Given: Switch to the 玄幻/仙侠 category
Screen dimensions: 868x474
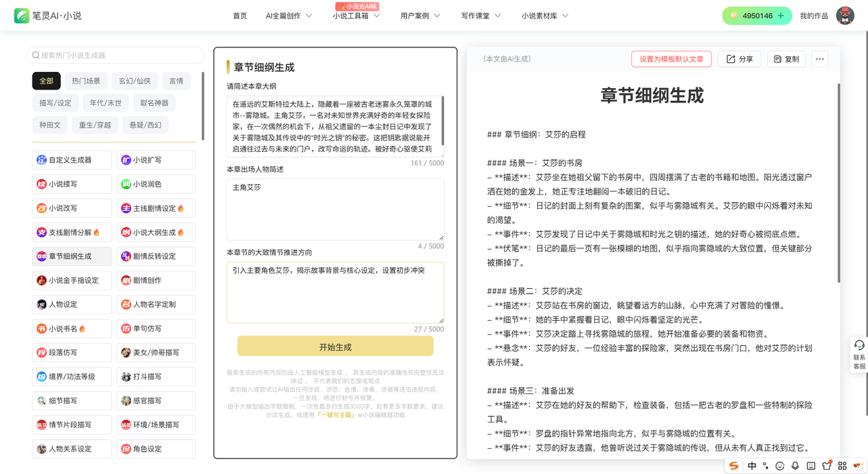Looking at the screenshot, I should point(134,81).
